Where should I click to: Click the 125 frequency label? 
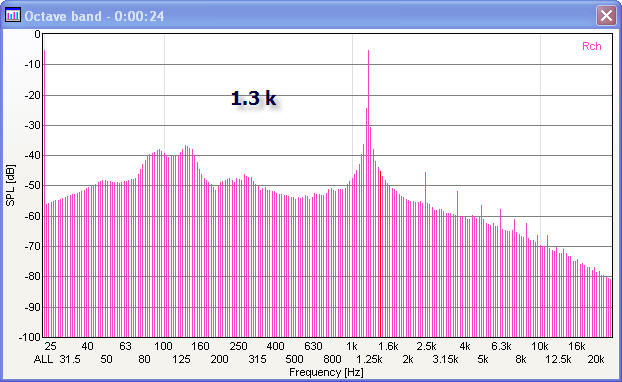[x=181, y=359]
